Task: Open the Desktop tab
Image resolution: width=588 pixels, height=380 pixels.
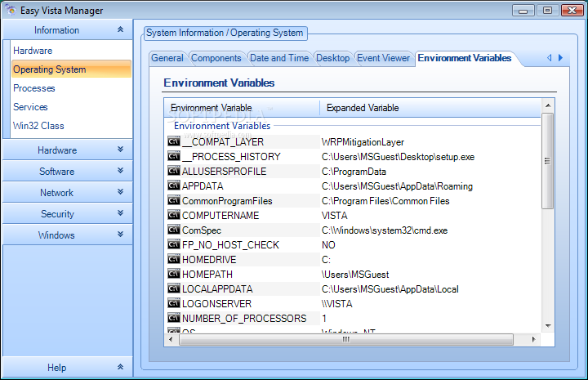Action: pos(332,58)
